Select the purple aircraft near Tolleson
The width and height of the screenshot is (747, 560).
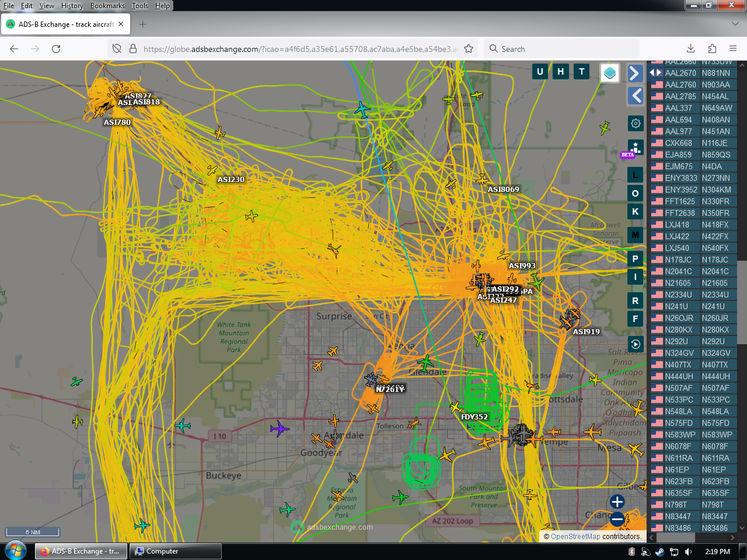[280, 429]
